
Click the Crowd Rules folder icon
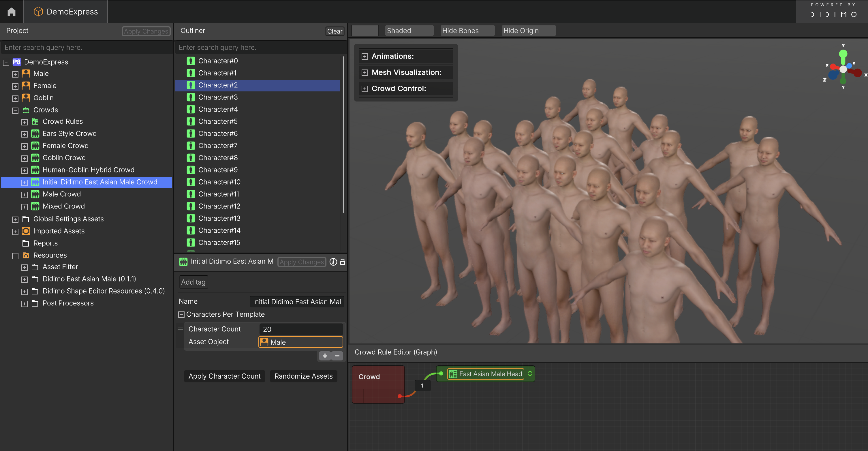point(35,121)
